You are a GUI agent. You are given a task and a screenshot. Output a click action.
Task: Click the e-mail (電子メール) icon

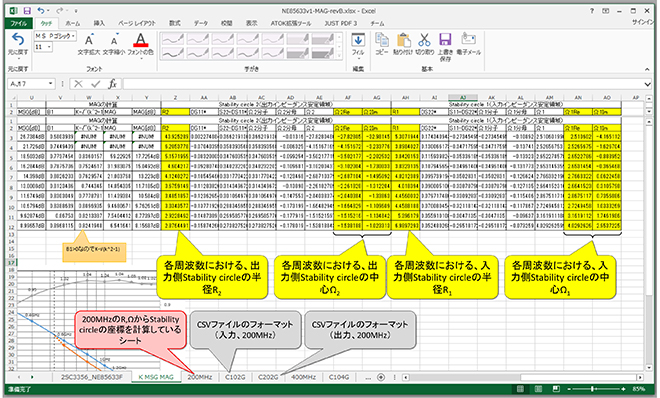(x=468, y=39)
